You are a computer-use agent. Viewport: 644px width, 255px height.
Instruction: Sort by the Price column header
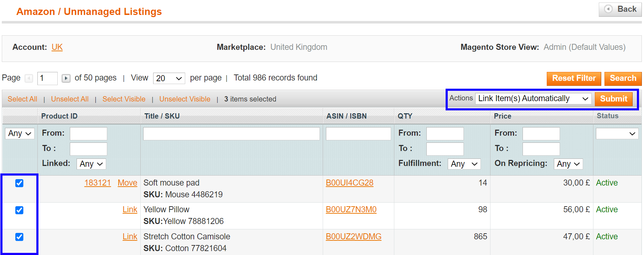(502, 116)
